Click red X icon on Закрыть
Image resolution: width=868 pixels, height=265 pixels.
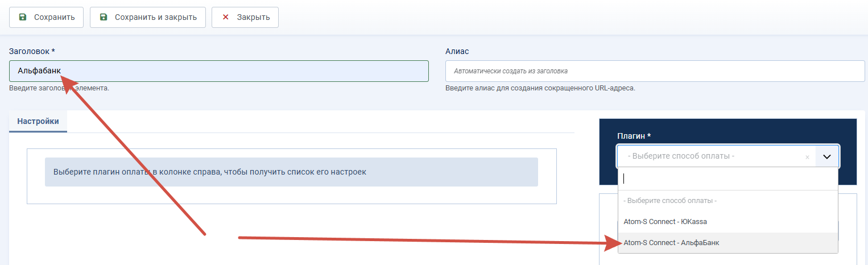(225, 17)
